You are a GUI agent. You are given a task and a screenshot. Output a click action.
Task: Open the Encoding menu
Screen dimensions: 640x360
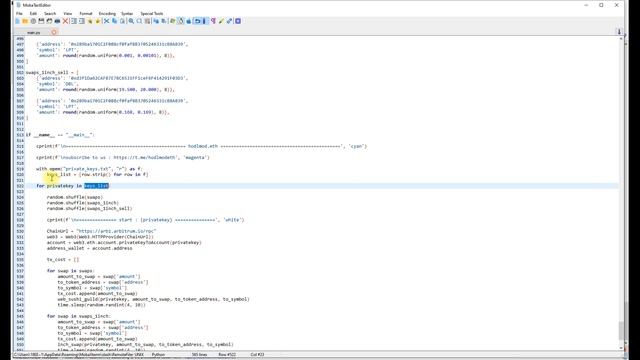point(107,13)
